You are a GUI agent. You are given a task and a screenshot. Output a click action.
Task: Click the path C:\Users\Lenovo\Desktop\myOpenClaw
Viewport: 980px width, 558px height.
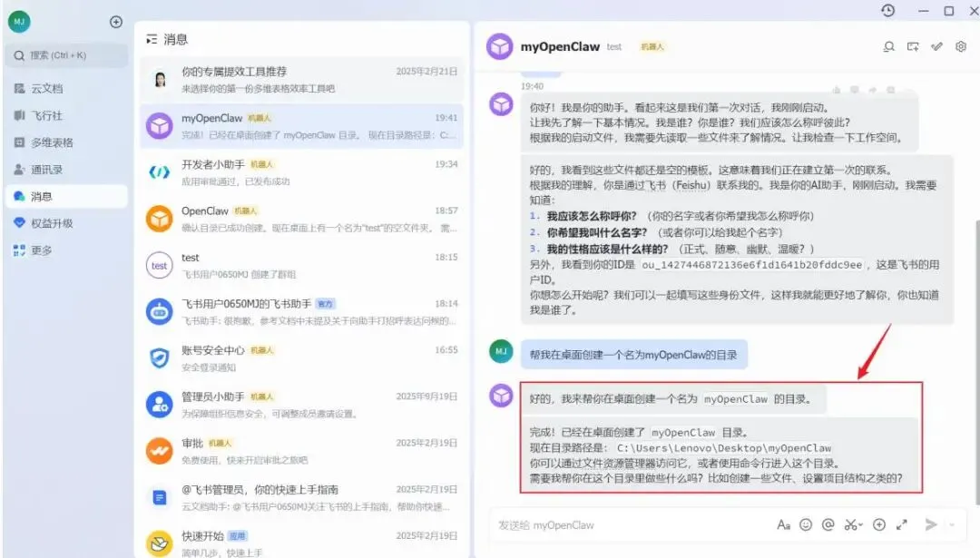coord(724,448)
